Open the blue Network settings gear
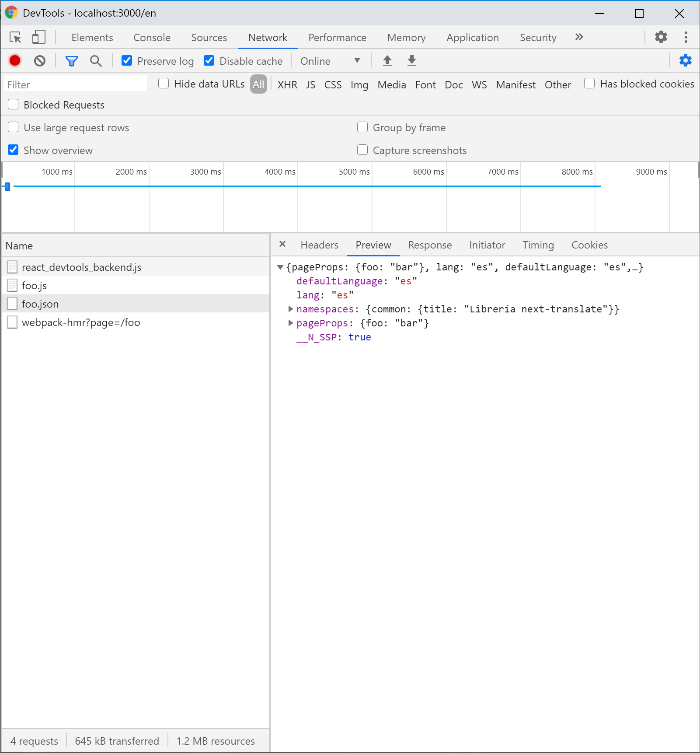Screen dimensions: 700x753 point(686,60)
